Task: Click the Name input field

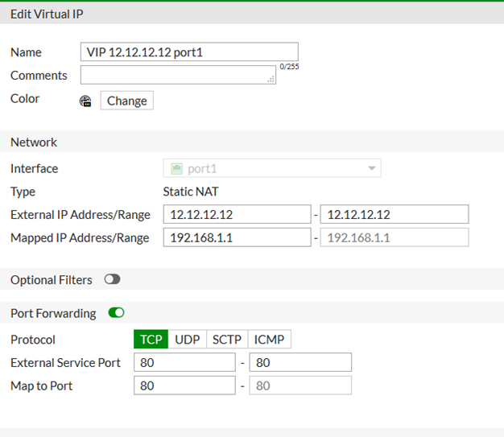Action: coord(189,52)
